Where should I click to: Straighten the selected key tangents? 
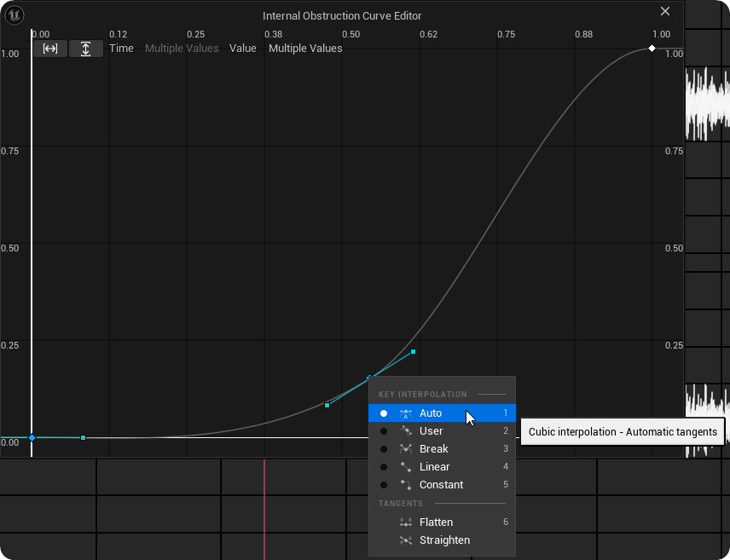click(442, 540)
